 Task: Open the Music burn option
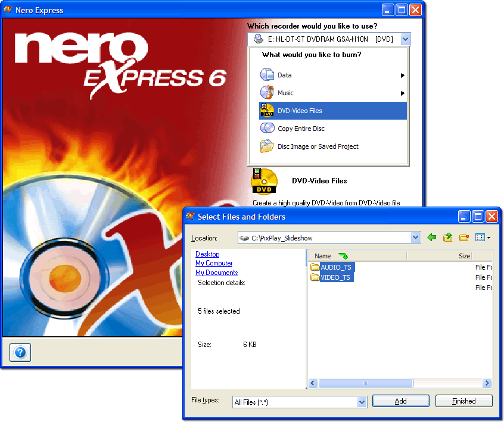(x=332, y=93)
